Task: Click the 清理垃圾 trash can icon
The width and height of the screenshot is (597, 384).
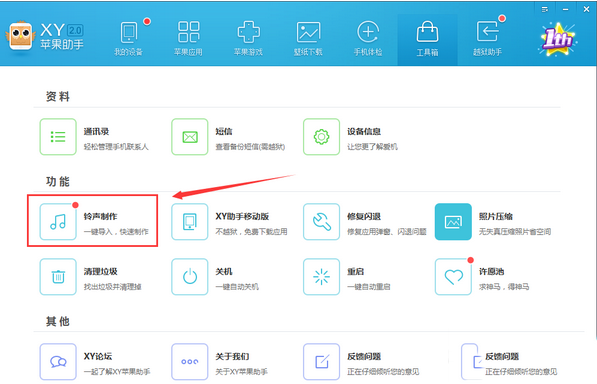Action: (58, 277)
